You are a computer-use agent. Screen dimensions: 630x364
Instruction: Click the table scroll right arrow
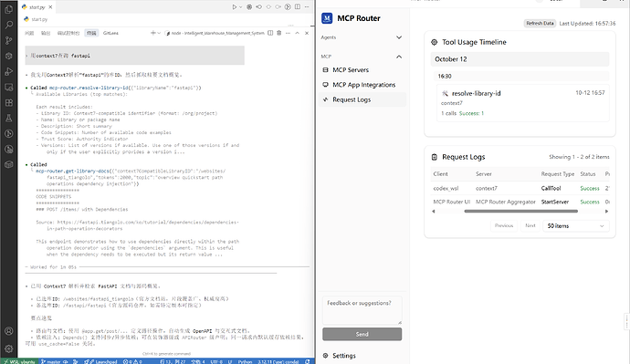[x=606, y=211]
